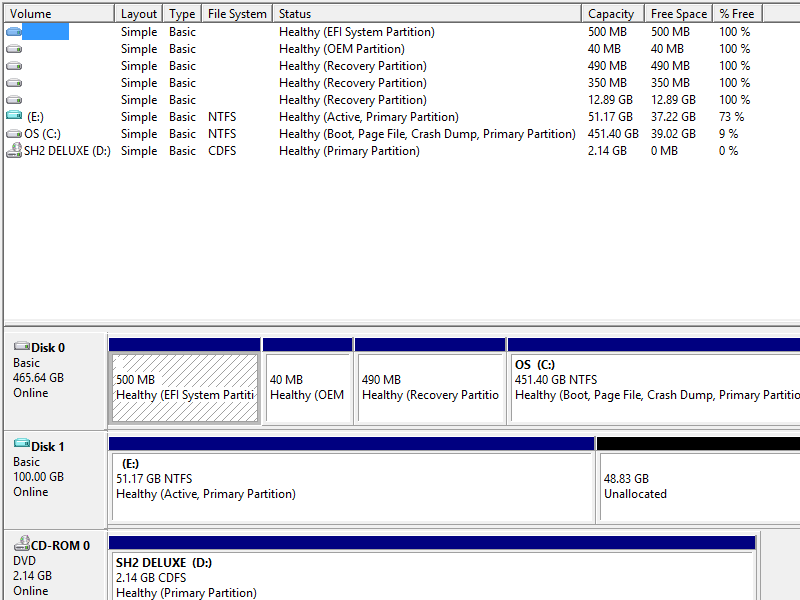800x600 pixels.
Task: Select the OS (C:) 451.40 GB partition block
Action: pyautogui.click(x=653, y=387)
